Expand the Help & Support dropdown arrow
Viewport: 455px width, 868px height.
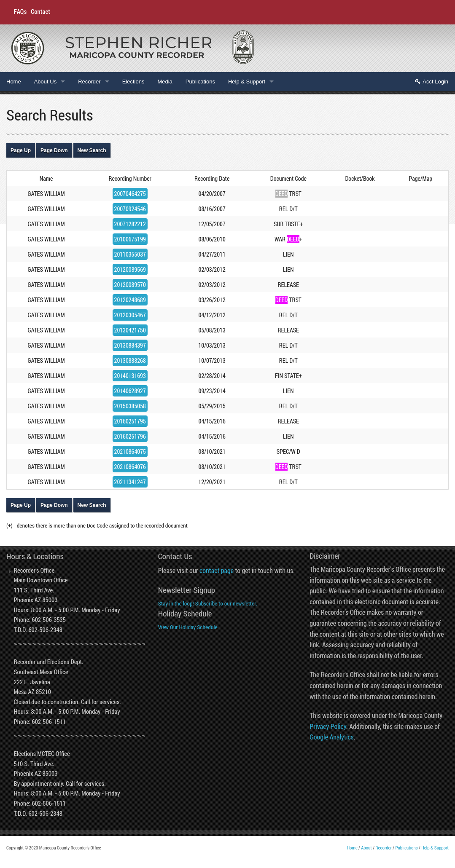(272, 82)
